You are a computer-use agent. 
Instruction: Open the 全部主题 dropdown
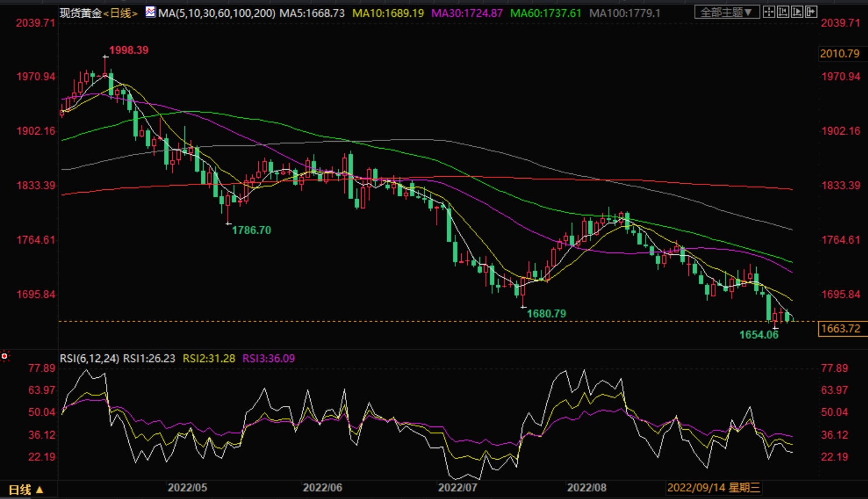pos(726,12)
